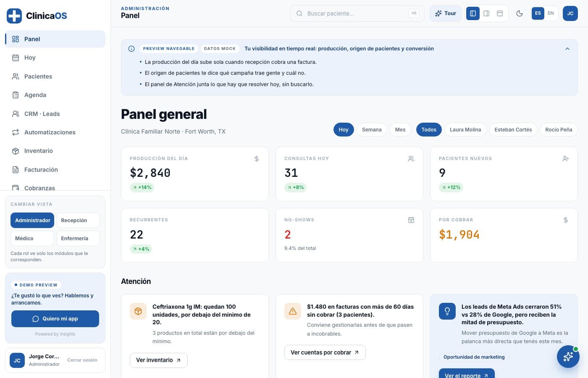Screen dimensions: 588x378
Task: Switch language to EN
Action: point(551,13)
